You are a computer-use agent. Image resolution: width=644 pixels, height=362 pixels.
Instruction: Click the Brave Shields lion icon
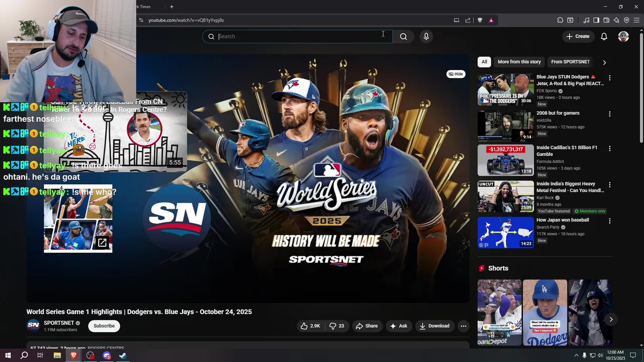click(x=479, y=20)
